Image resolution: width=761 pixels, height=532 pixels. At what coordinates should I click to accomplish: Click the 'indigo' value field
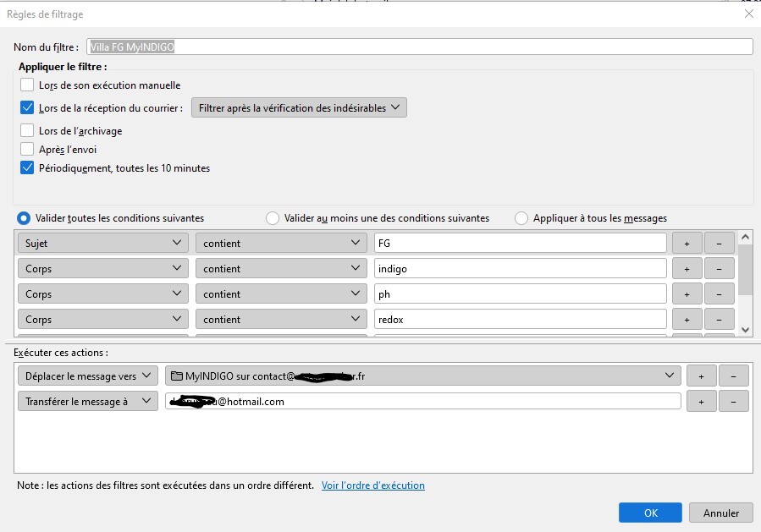click(521, 268)
